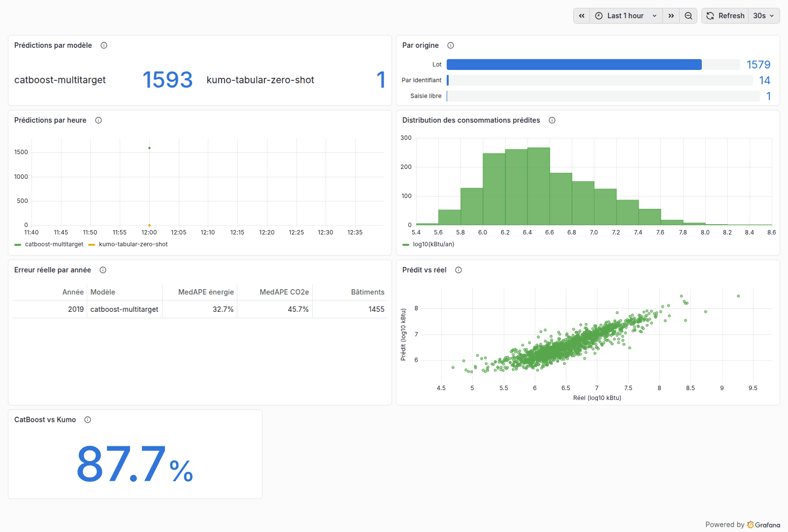Click the 1593 catboost stat value
Viewport: 788px width, 532px height.
click(x=167, y=80)
